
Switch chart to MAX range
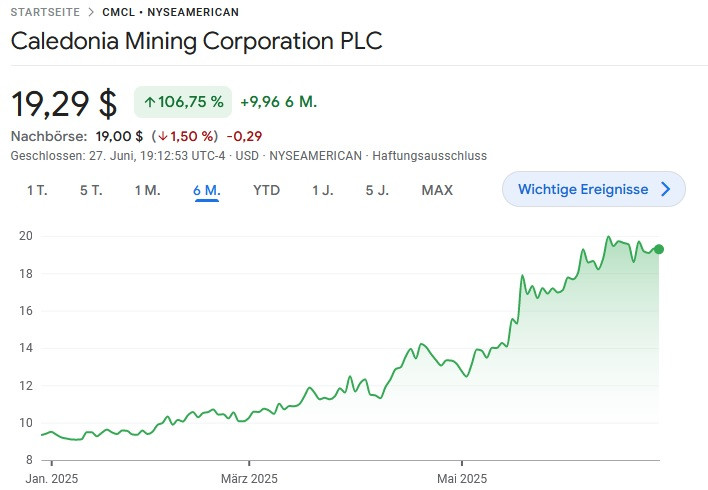(x=437, y=190)
